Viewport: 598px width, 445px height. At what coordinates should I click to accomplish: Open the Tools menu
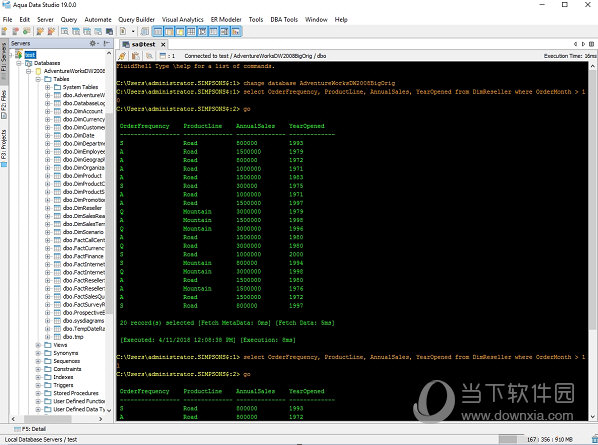pyautogui.click(x=256, y=19)
